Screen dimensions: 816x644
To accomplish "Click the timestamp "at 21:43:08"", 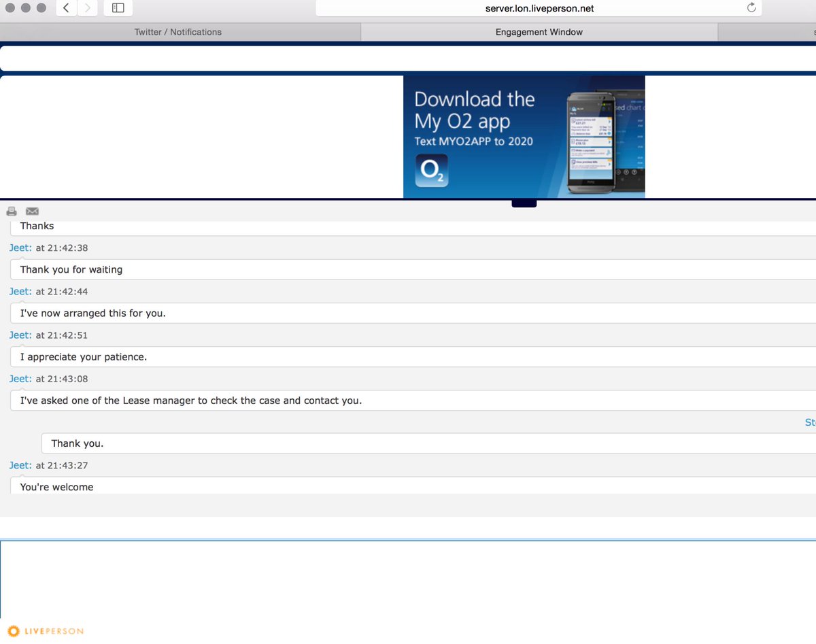I will point(62,379).
